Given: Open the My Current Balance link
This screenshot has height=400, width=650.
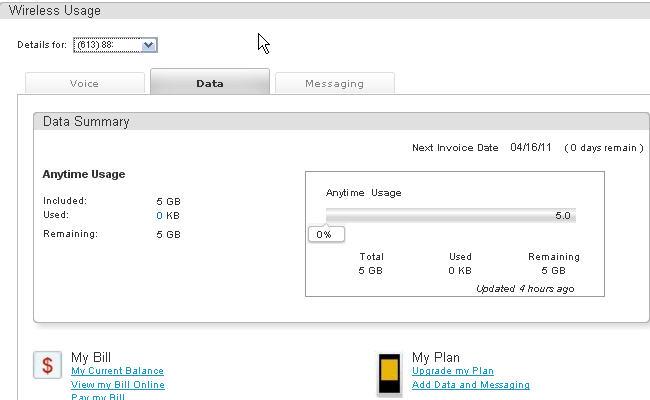Looking at the screenshot, I should (x=117, y=371).
